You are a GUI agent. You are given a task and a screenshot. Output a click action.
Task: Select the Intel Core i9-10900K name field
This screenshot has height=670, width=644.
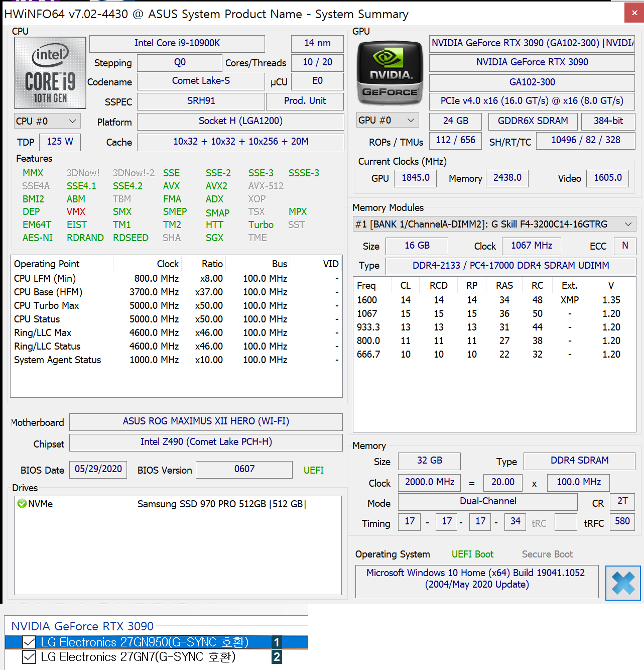point(177,43)
